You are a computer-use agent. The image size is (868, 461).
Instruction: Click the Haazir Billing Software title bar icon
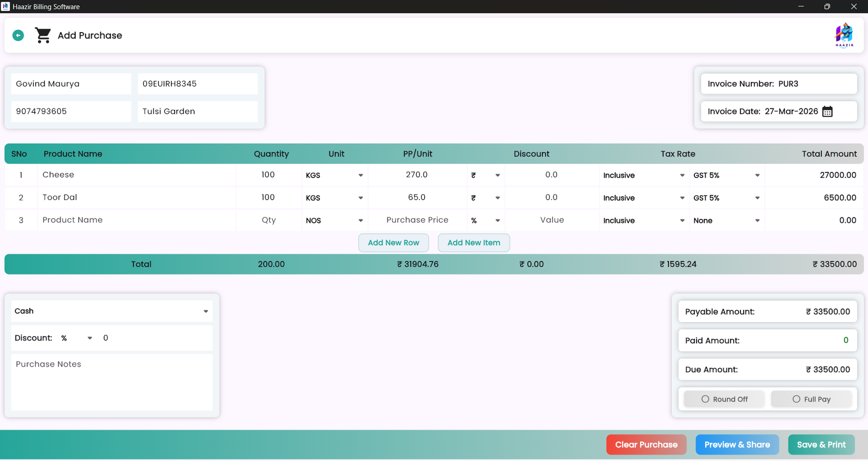(5, 7)
